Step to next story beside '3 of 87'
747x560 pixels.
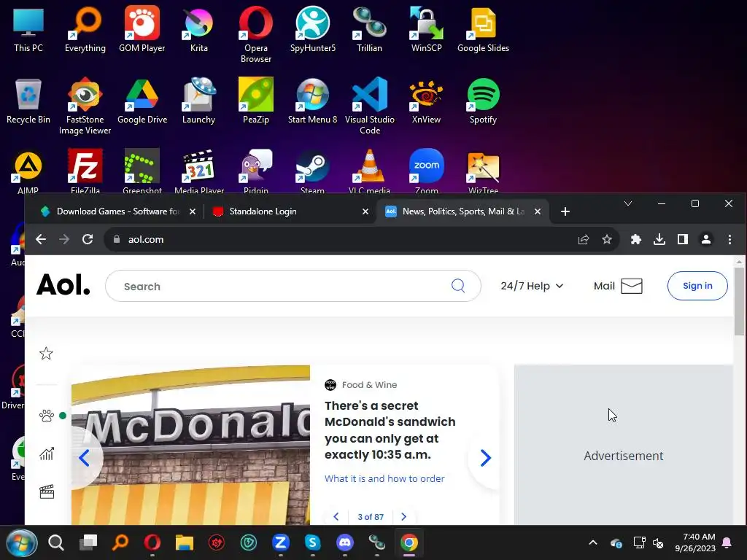[x=403, y=517]
